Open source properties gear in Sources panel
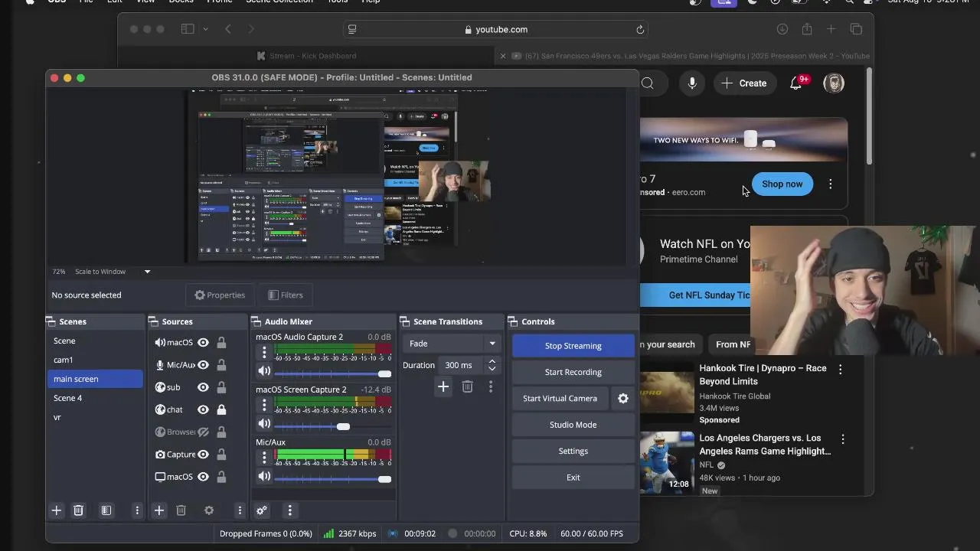Viewport: 980px width, 551px height. coord(208,510)
